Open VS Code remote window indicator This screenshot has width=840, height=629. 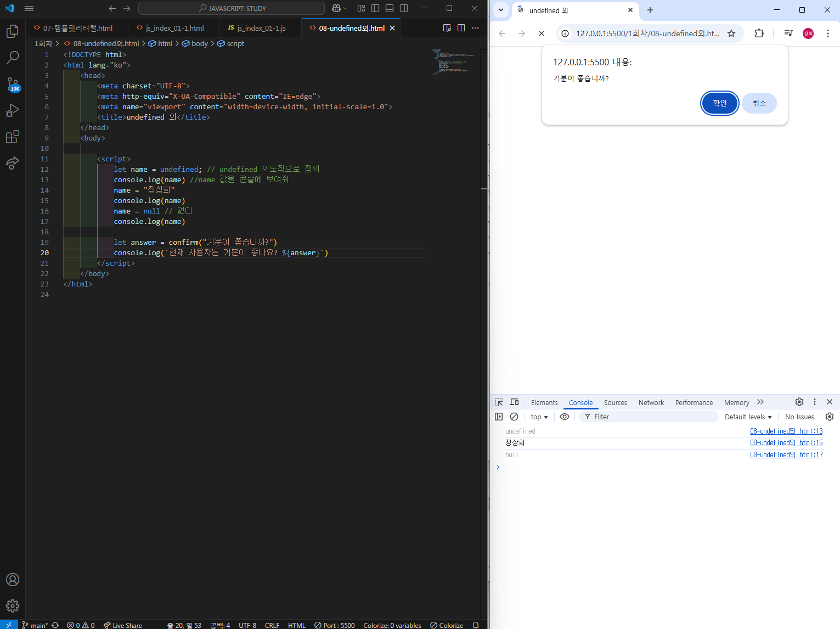9,625
